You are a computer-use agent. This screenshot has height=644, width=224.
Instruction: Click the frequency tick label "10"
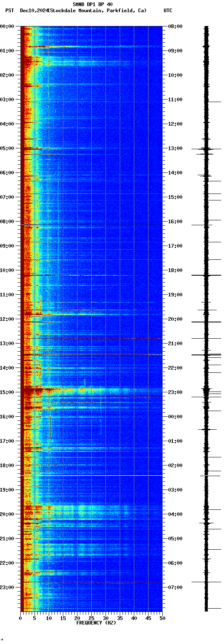[x=49, y=618]
